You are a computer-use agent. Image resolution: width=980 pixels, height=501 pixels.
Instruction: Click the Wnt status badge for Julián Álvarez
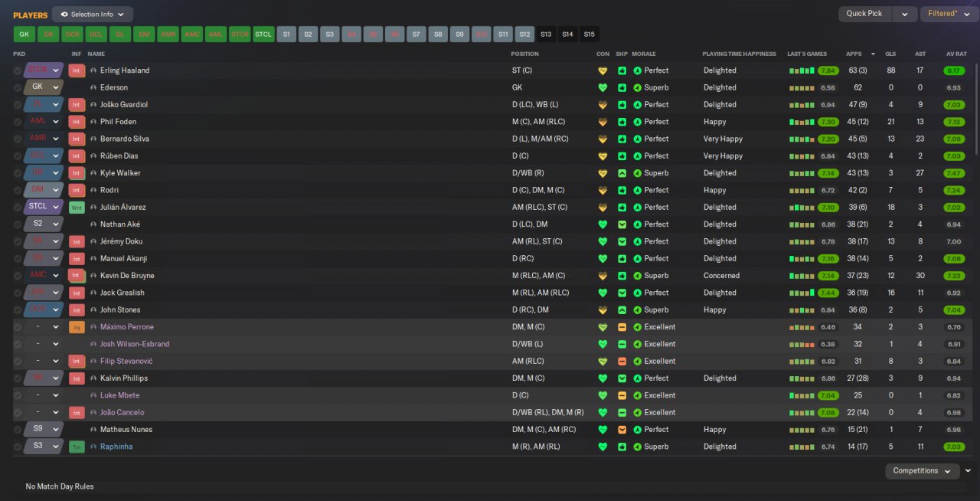(77, 208)
